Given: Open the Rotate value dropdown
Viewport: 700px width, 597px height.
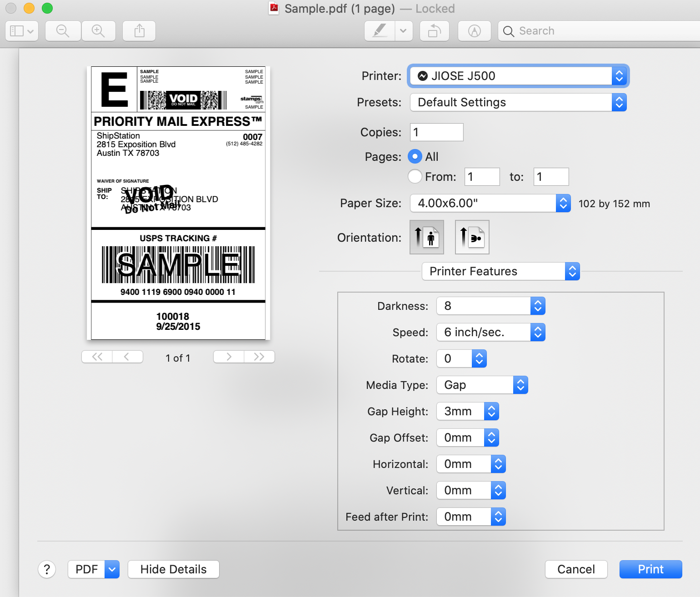Looking at the screenshot, I should click(x=461, y=358).
